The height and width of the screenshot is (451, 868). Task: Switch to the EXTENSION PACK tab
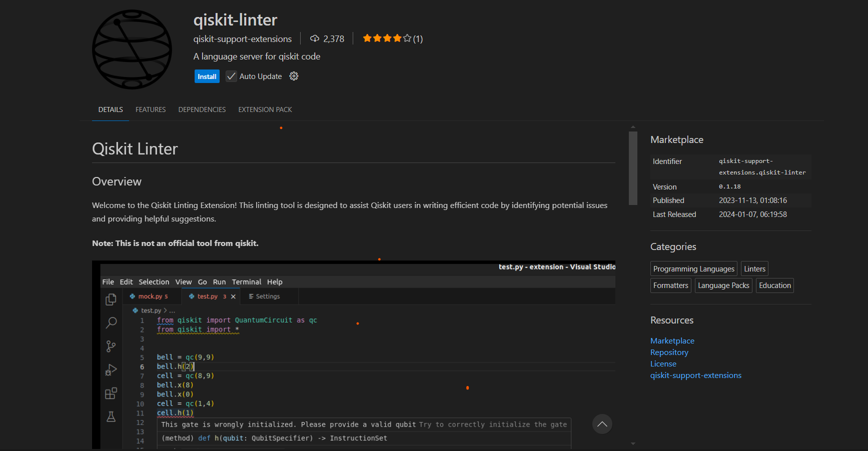pos(265,109)
